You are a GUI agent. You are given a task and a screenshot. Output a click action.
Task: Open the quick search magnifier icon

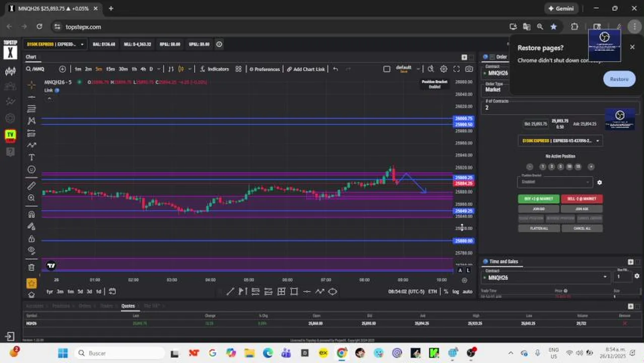431,69
